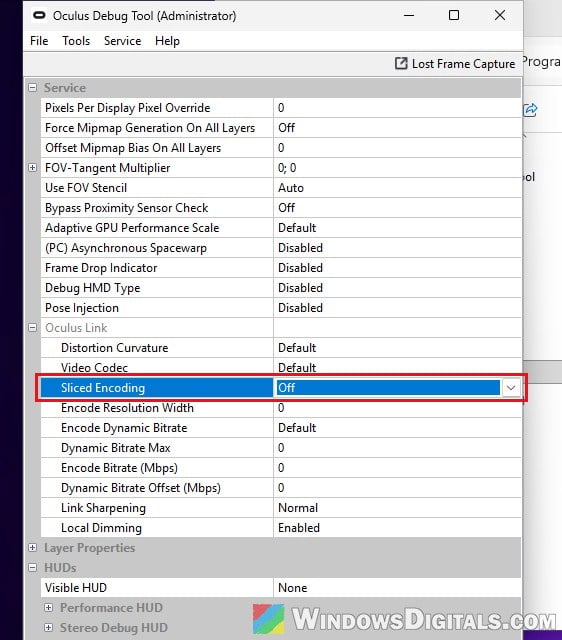Select Video Codec Default value
The image size is (562, 640).
(x=397, y=368)
